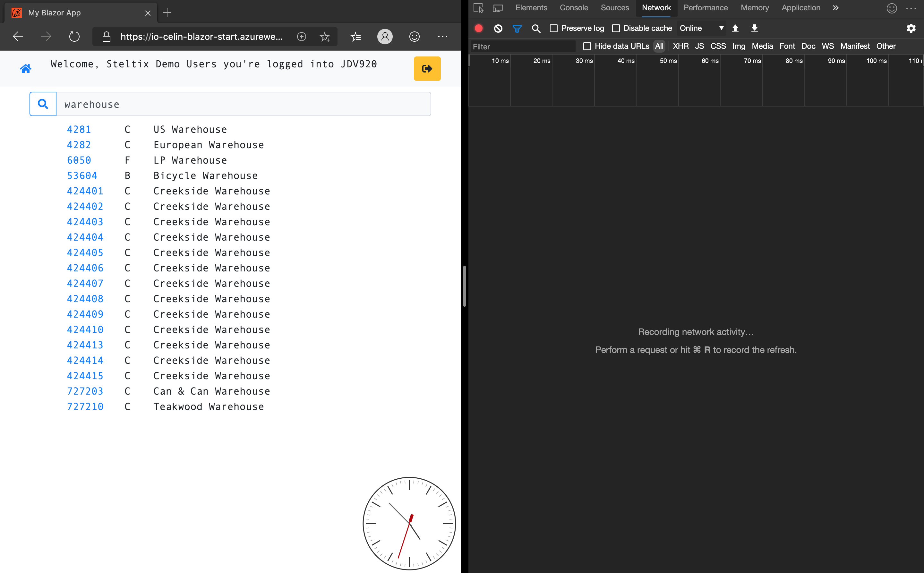Viewport: 924px width, 573px height.
Task: Click the home navigation icon
Action: tap(26, 69)
